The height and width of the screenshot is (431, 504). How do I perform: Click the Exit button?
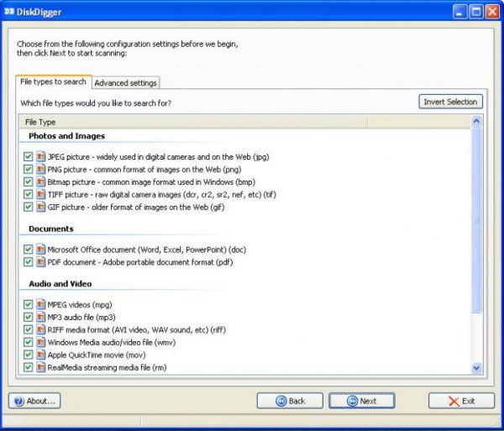click(x=461, y=401)
